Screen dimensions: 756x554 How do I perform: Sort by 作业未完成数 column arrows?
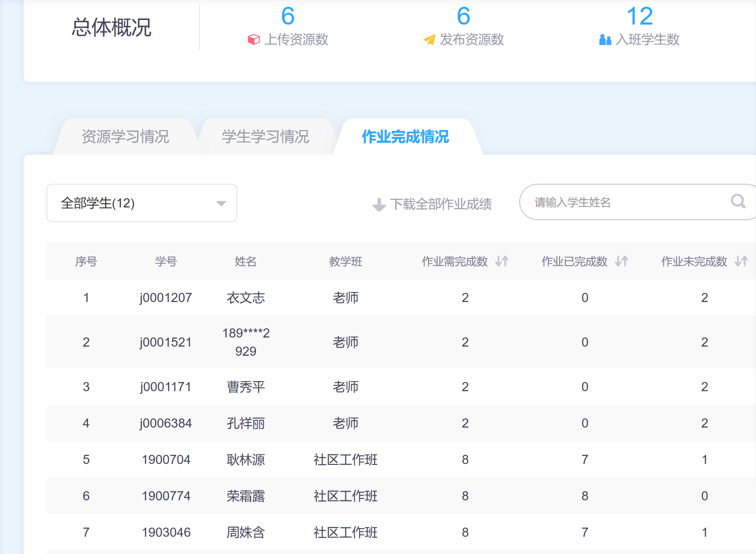click(741, 261)
